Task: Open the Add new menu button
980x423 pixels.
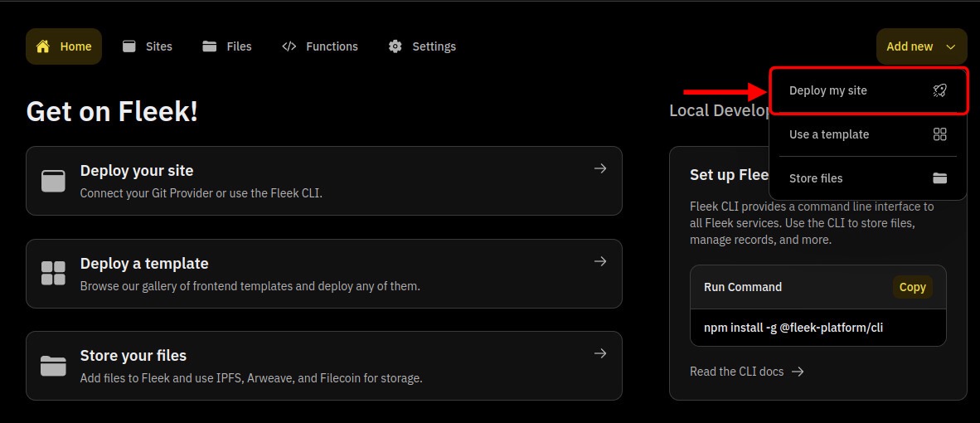Action: (x=910, y=46)
